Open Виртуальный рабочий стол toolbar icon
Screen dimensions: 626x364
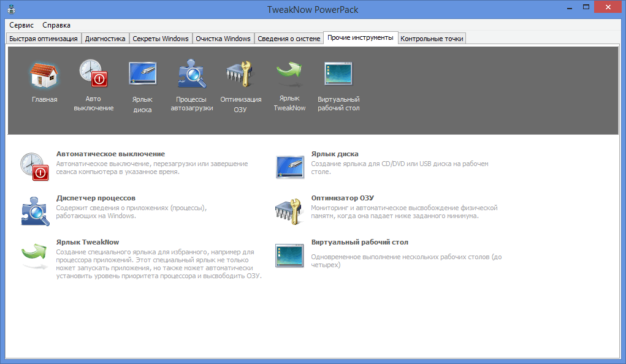[338, 74]
